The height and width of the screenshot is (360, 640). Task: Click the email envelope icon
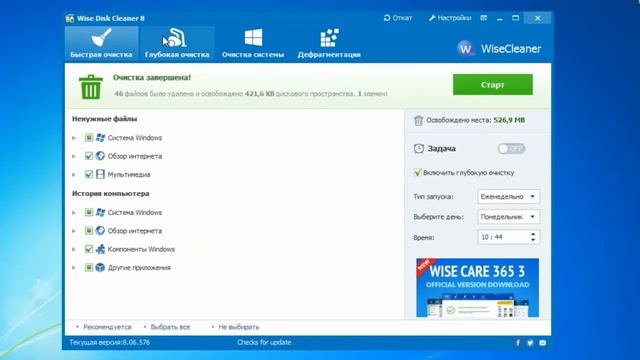(x=542, y=343)
